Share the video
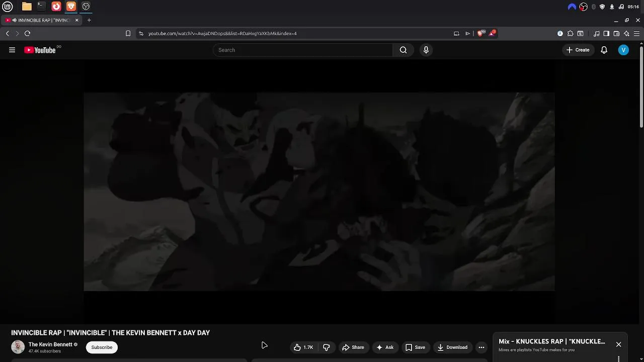 [x=353, y=347]
